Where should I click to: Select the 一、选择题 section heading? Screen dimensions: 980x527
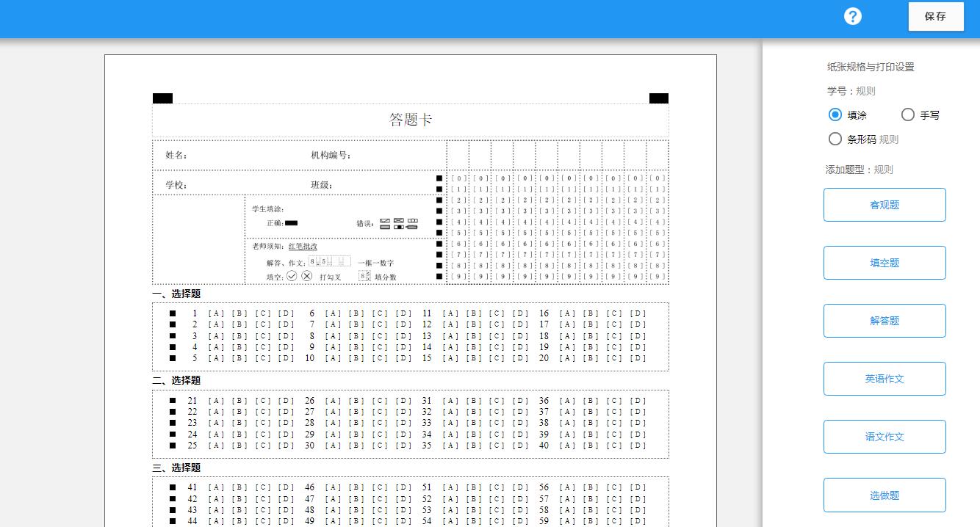coord(176,294)
